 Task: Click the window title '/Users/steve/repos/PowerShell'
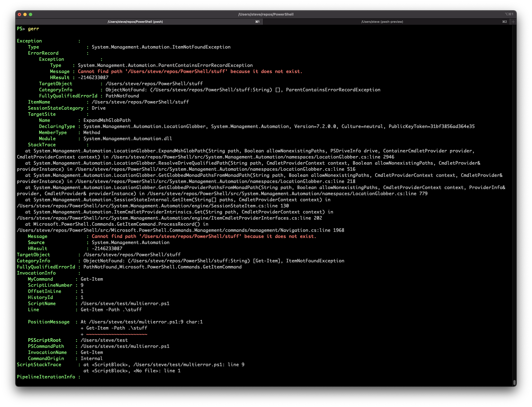tap(266, 14)
